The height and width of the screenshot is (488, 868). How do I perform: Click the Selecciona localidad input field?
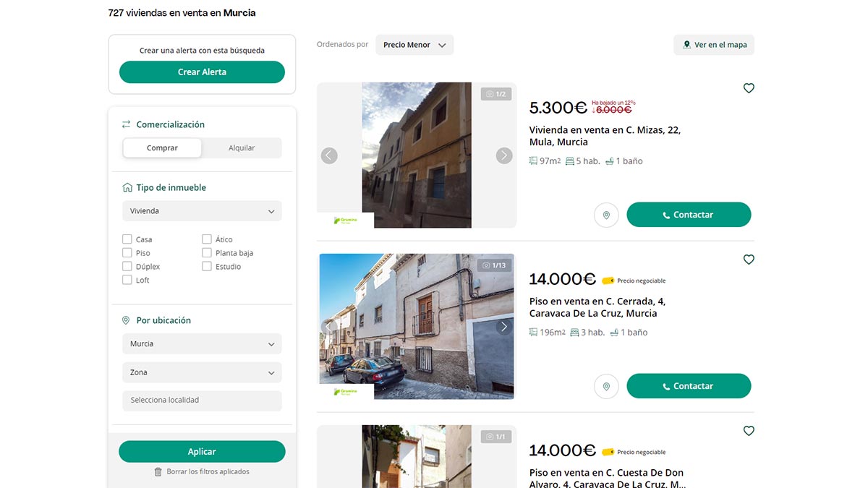pos(201,399)
